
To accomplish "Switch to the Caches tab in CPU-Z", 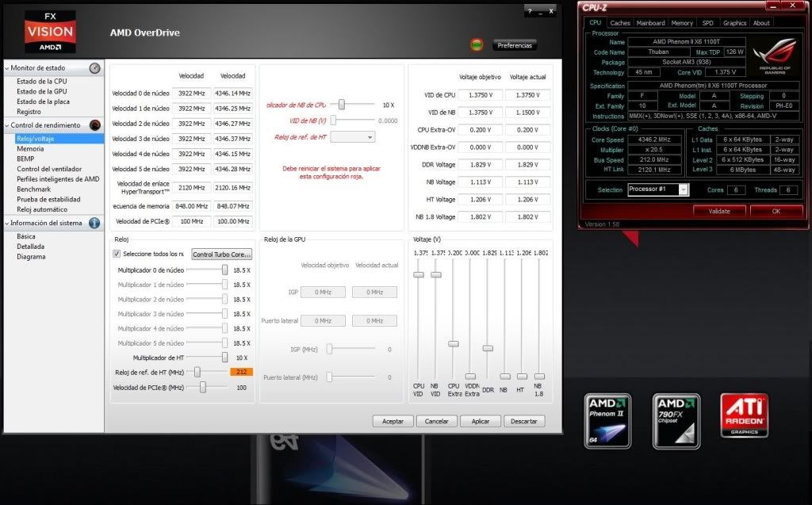I will pyautogui.click(x=620, y=23).
